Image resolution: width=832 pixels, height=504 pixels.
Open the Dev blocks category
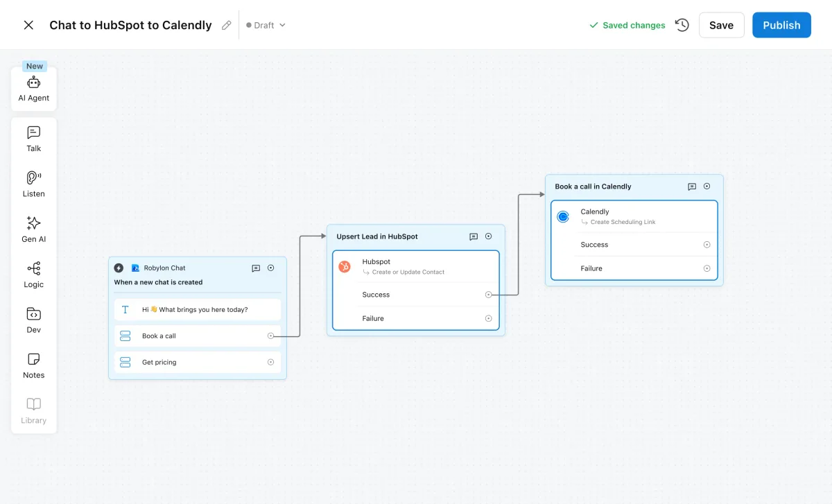[34, 320]
